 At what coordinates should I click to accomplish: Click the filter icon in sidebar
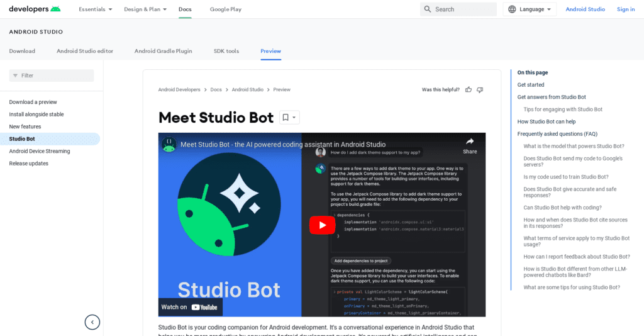point(15,76)
